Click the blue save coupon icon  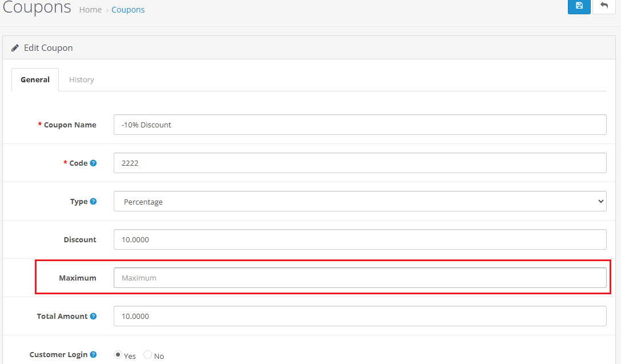click(579, 6)
